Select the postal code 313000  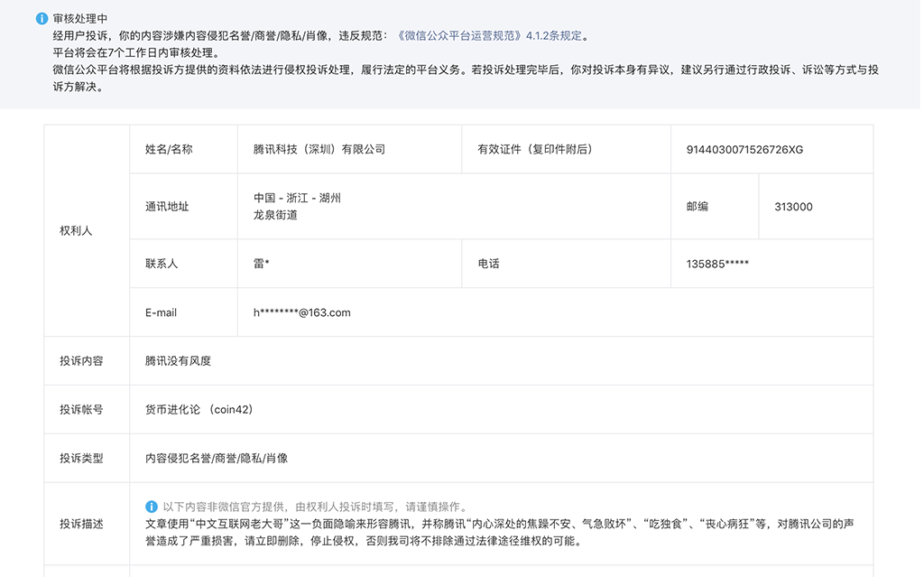click(793, 207)
